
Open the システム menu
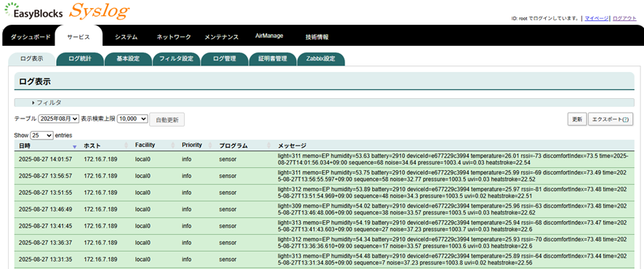(x=126, y=37)
